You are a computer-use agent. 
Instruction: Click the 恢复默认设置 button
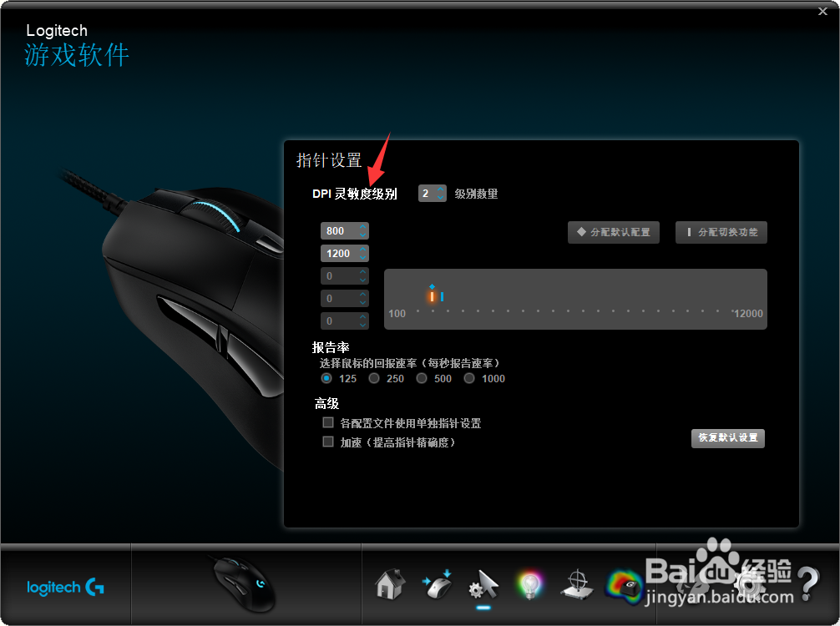coord(727,438)
